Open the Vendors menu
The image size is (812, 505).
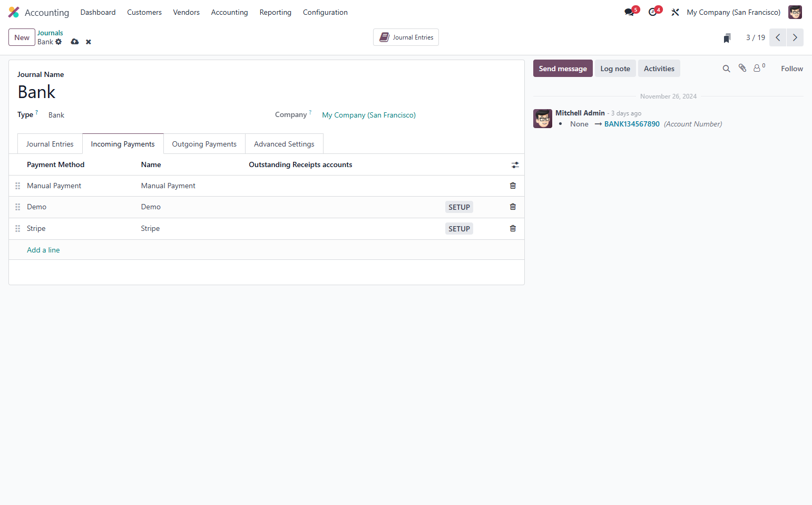[x=187, y=12]
